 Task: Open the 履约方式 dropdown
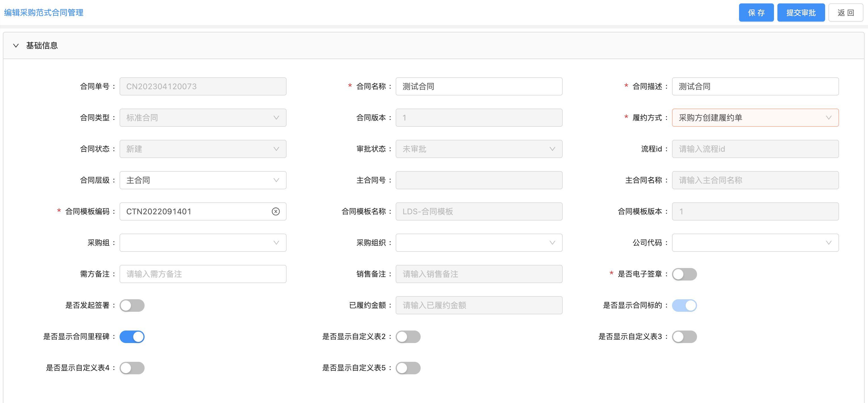tap(755, 118)
